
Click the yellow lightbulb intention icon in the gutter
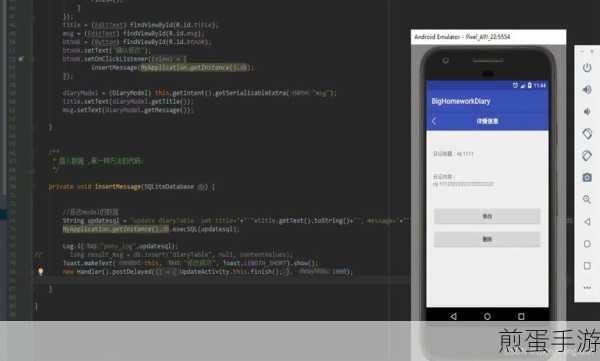pos(41,271)
